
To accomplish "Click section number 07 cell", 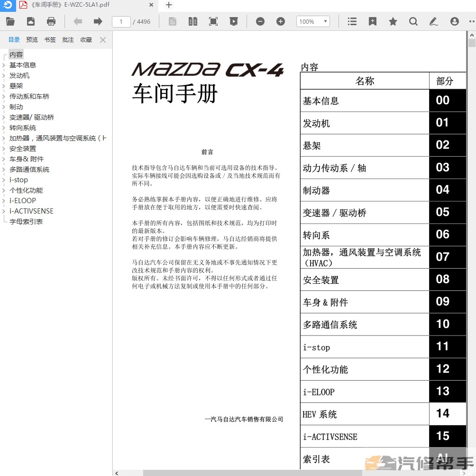I will click(x=448, y=257).
